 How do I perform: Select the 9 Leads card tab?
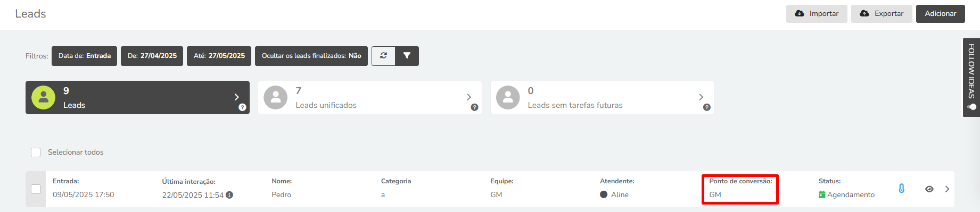[x=137, y=97]
